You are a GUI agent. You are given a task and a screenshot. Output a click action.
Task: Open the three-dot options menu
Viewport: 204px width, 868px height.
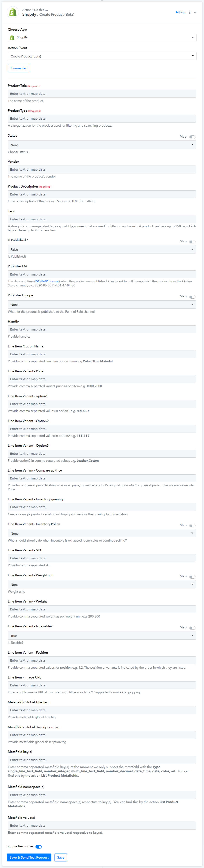tap(190, 12)
